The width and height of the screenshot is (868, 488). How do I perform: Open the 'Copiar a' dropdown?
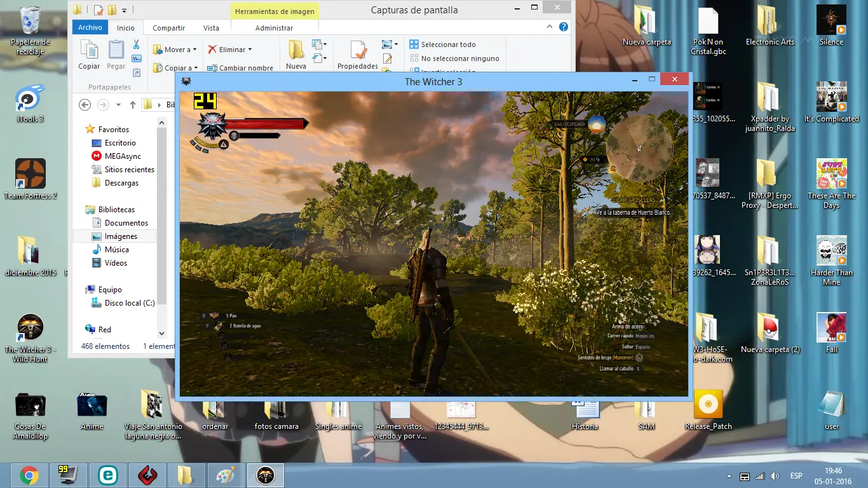(x=175, y=68)
